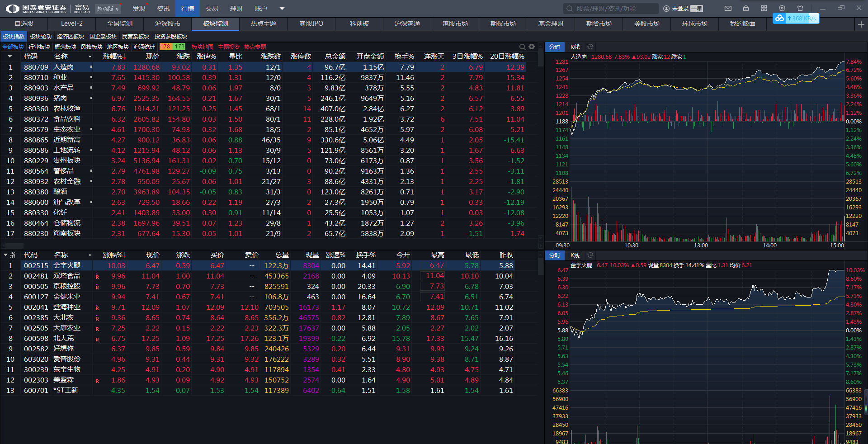Image resolution: width=868 pixels, height=444 pixels.
Task: Click history clock icon in upper chart
Action: pos(590,47)
